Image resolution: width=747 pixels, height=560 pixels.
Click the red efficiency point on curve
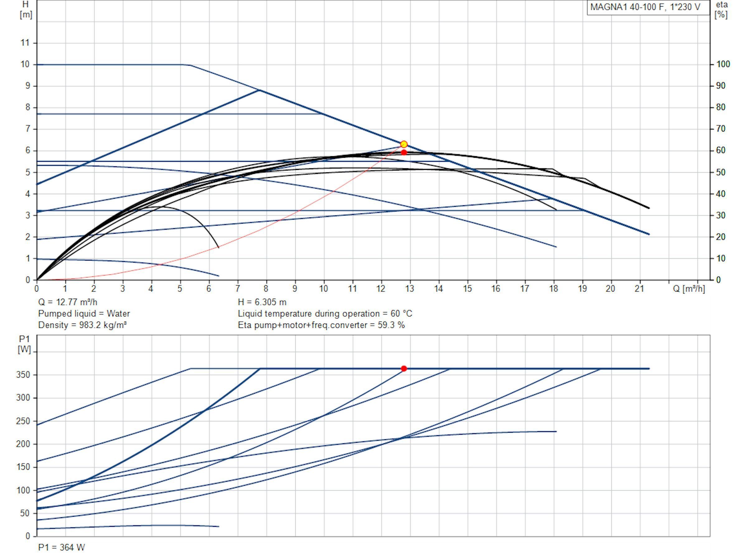404,152
